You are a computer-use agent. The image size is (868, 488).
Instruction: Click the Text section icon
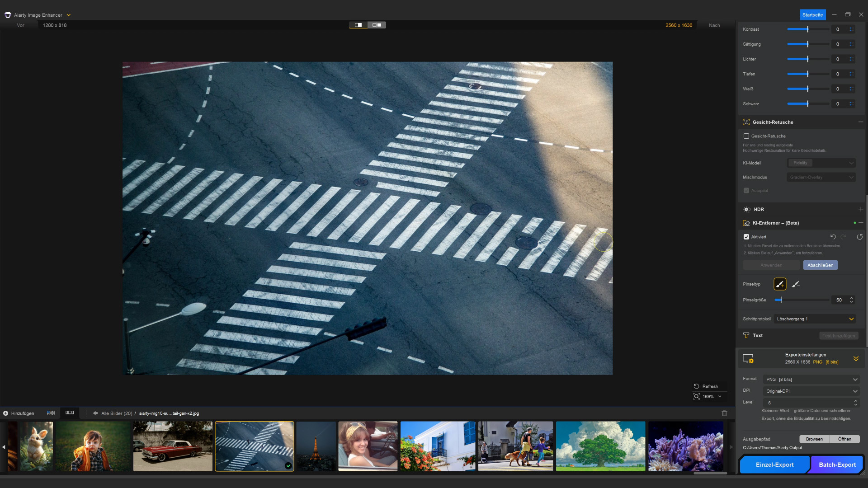point(746,335)
